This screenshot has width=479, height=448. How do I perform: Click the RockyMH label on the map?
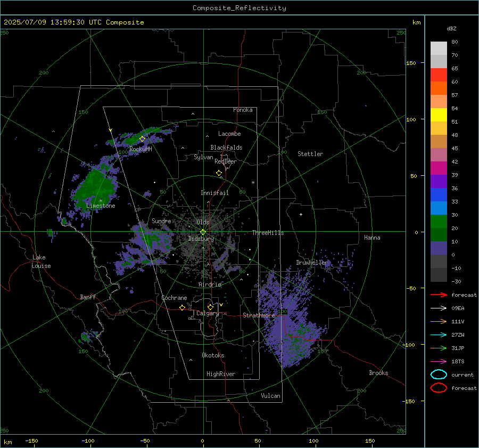point(141,149)
